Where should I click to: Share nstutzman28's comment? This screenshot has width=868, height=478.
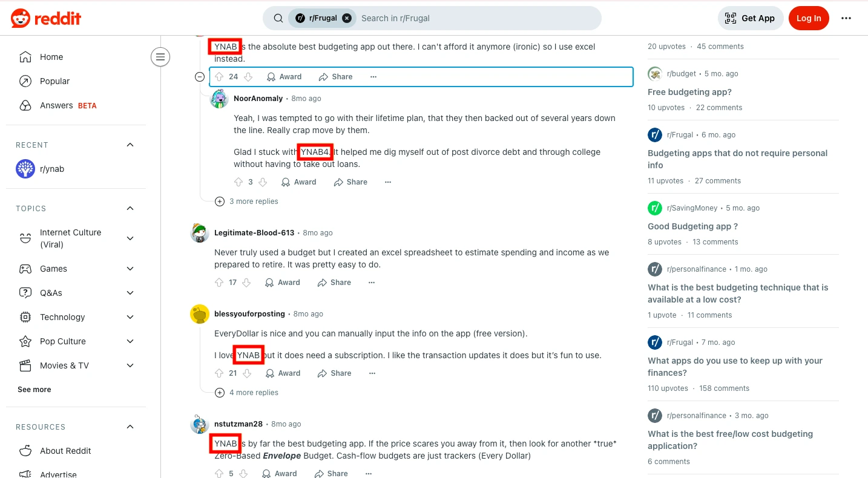(331, 474)
